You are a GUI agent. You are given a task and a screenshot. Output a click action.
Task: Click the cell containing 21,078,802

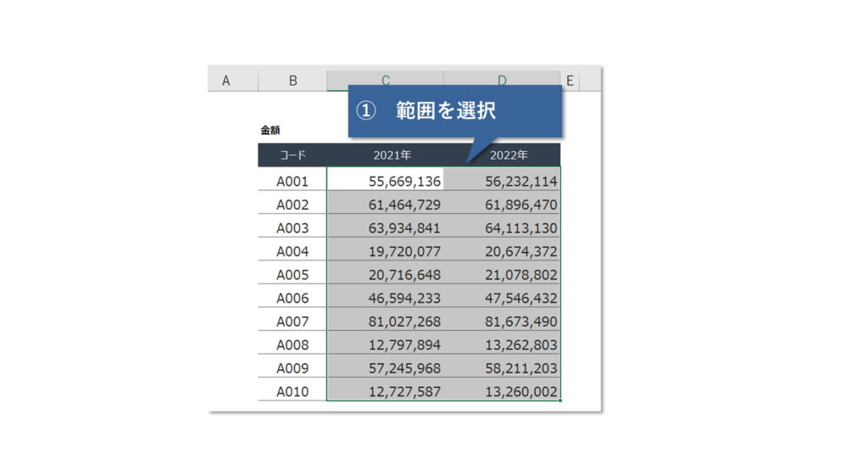502,275
